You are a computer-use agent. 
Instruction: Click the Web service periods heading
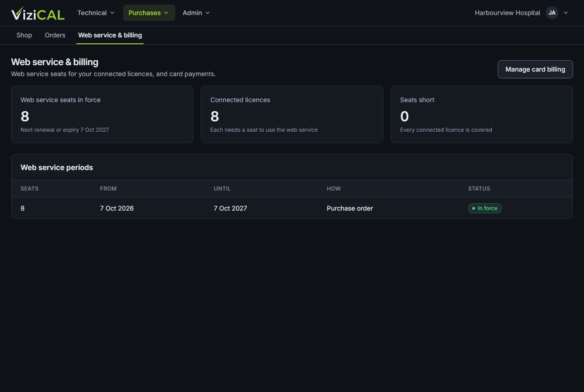[x=57, y=167]
